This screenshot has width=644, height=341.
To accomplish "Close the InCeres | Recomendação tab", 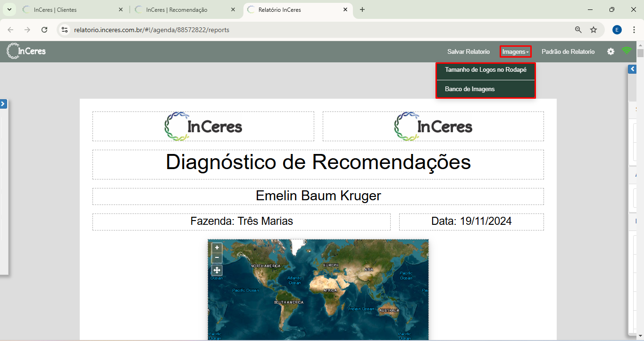I will [x=233, y=9].
